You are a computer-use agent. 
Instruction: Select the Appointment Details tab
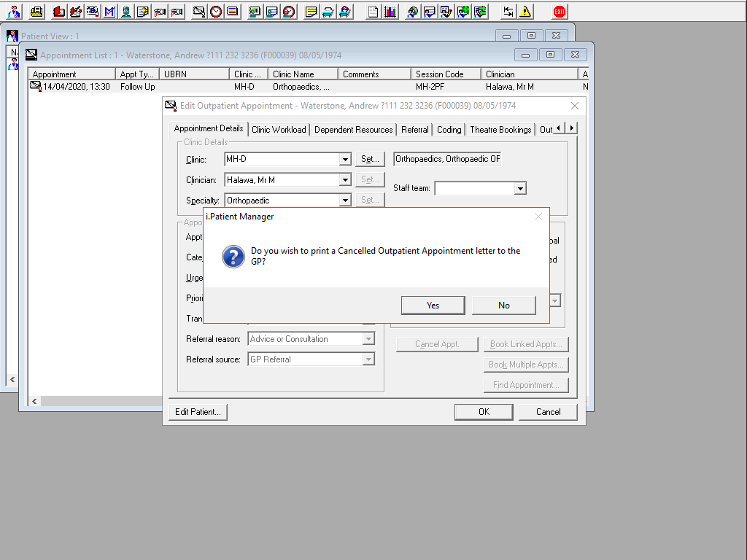click(x=209, y=128)
